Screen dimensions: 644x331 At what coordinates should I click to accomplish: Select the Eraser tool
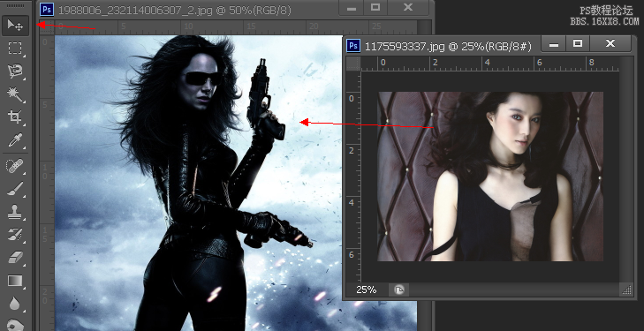[x=15, y=258]
